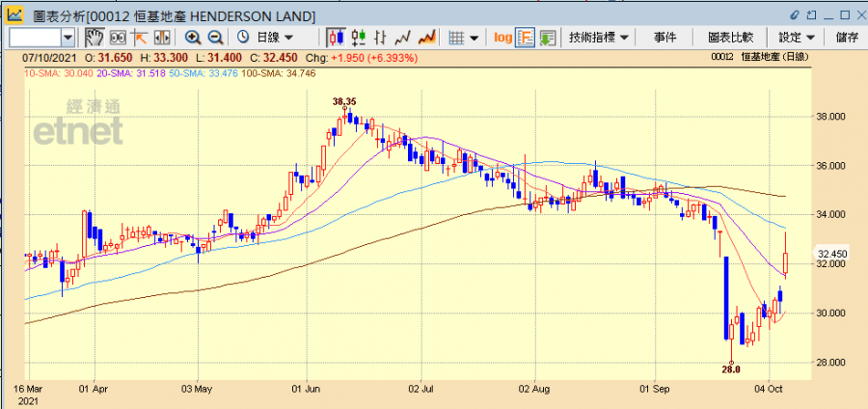Open the stock code combo box dropdown

click(68, 37)
